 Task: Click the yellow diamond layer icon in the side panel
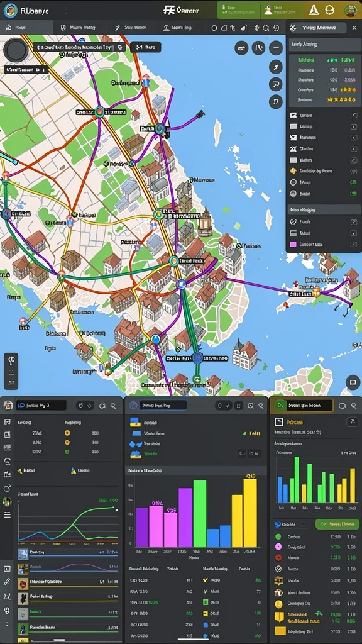click(x=293, y=171)
